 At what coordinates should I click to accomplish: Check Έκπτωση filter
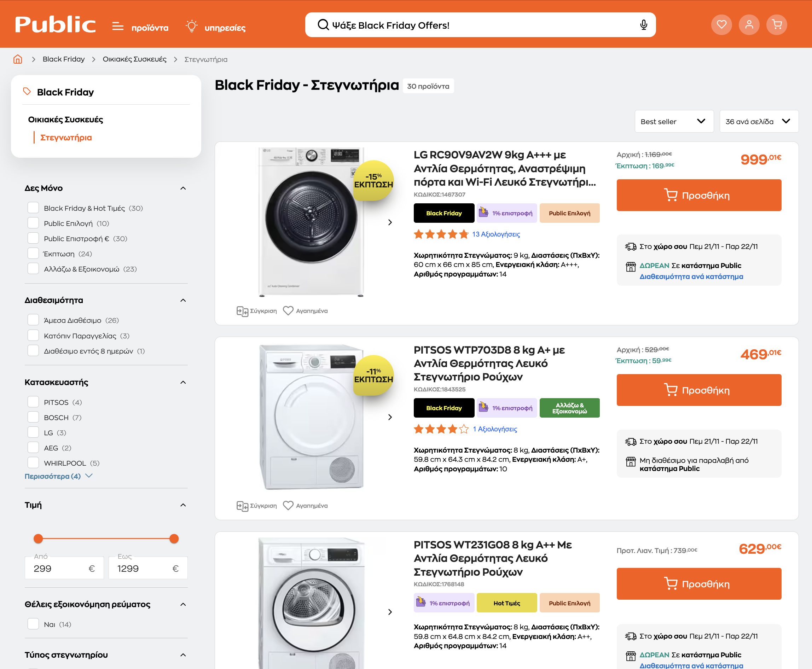pyautogui.click(x=33, y=254)
